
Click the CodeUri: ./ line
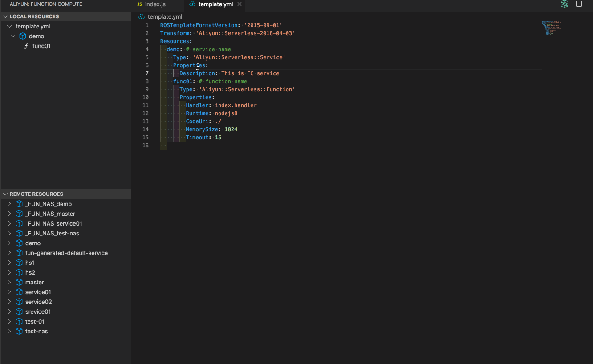point(203,121)
